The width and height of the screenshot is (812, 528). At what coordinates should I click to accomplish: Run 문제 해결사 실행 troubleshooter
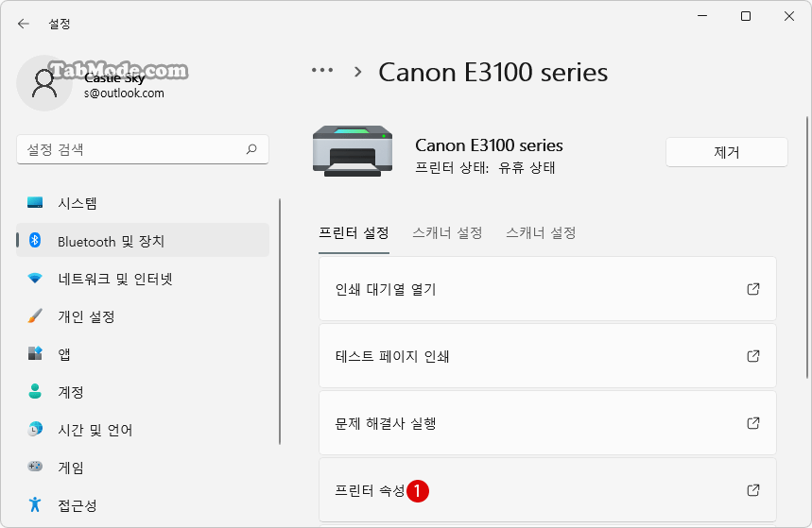click(x=547, y=423)
